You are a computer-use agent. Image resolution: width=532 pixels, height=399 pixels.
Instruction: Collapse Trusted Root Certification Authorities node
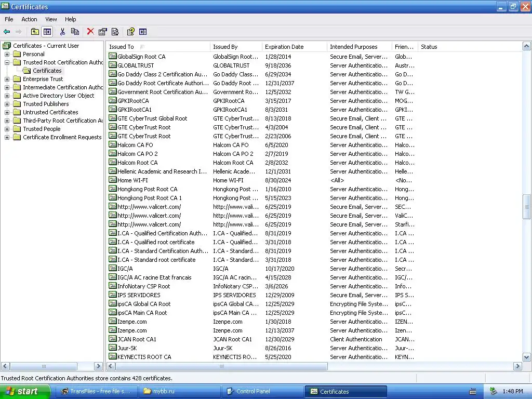pyautogui.click(x=7, y=62)
